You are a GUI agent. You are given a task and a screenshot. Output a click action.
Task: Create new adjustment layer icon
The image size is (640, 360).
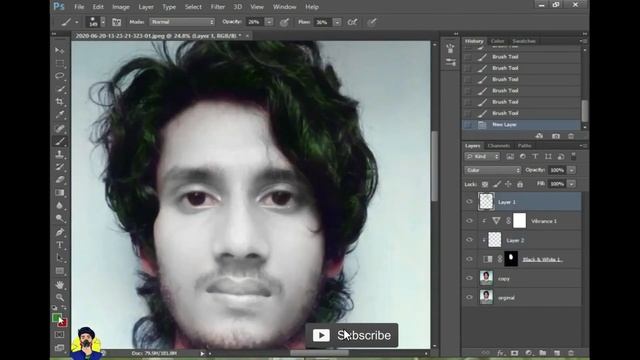[529, 353]
